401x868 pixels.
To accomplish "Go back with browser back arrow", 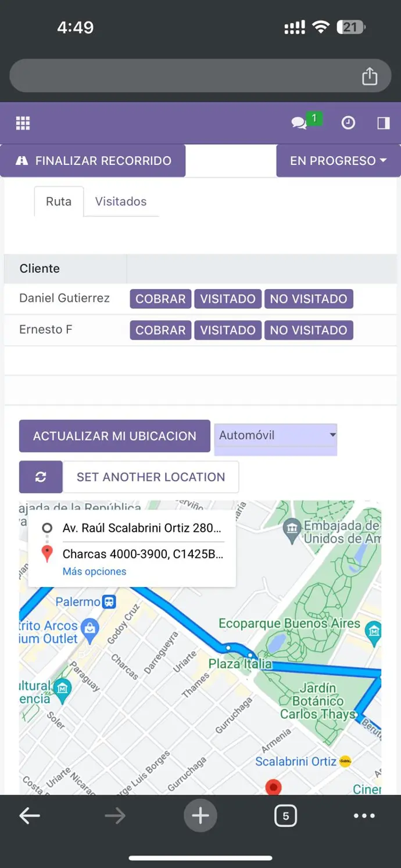I will [30, 816].
